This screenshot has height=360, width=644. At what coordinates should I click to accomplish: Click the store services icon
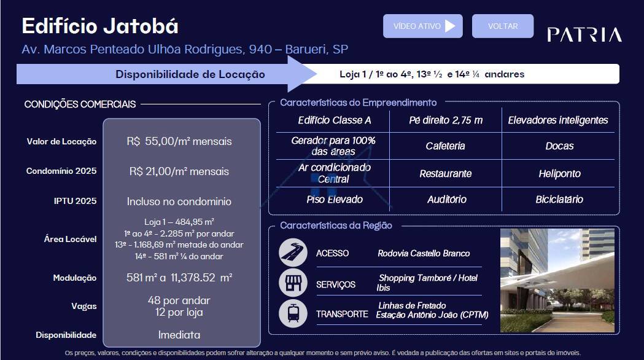293,283
